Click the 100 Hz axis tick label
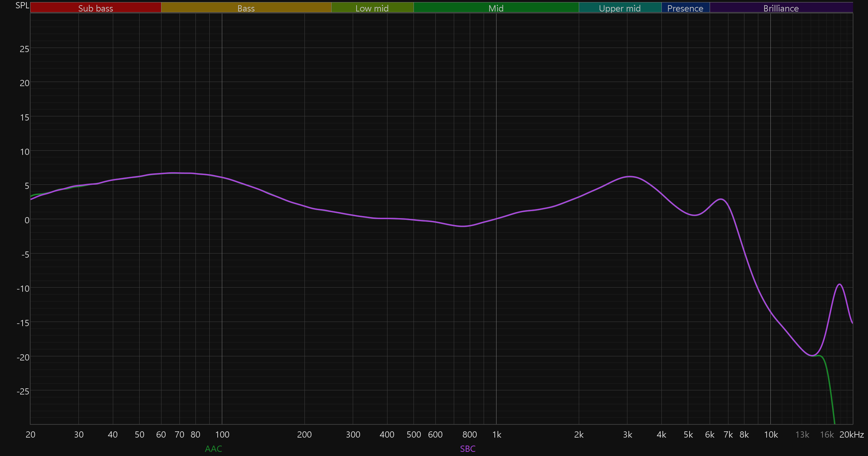868x456 pixels. 222,434
